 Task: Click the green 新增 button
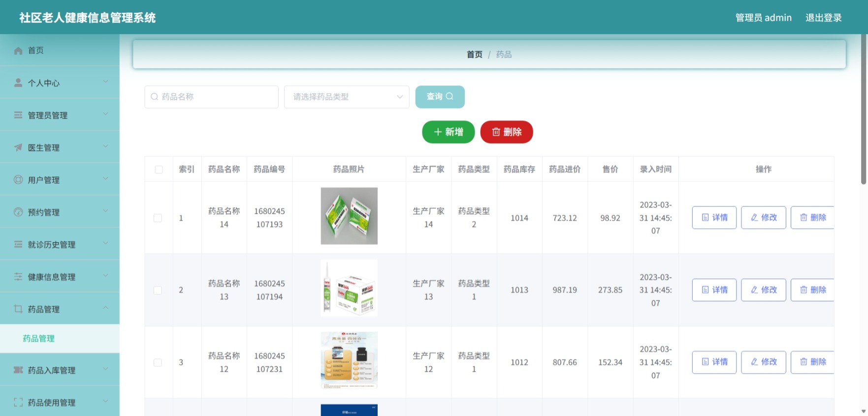coord(448,132)
